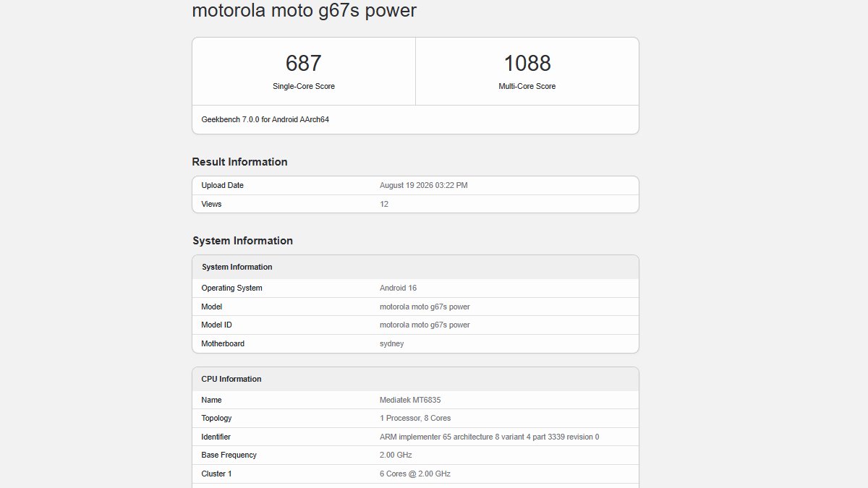The width and height of the screenshot is (868, 488).
Task: Select the date August 19 2026 03:22 PM
Action: [x=424, y=185]
